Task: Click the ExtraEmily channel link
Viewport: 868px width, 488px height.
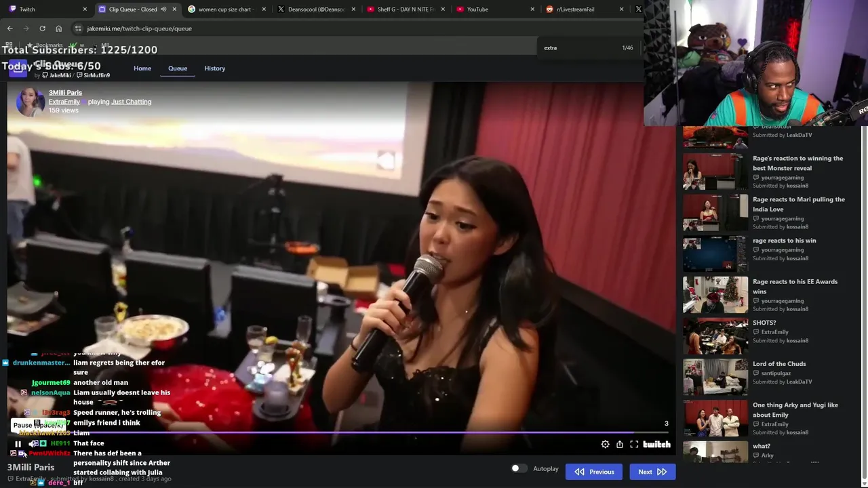Action: click(x=64, y=102)
